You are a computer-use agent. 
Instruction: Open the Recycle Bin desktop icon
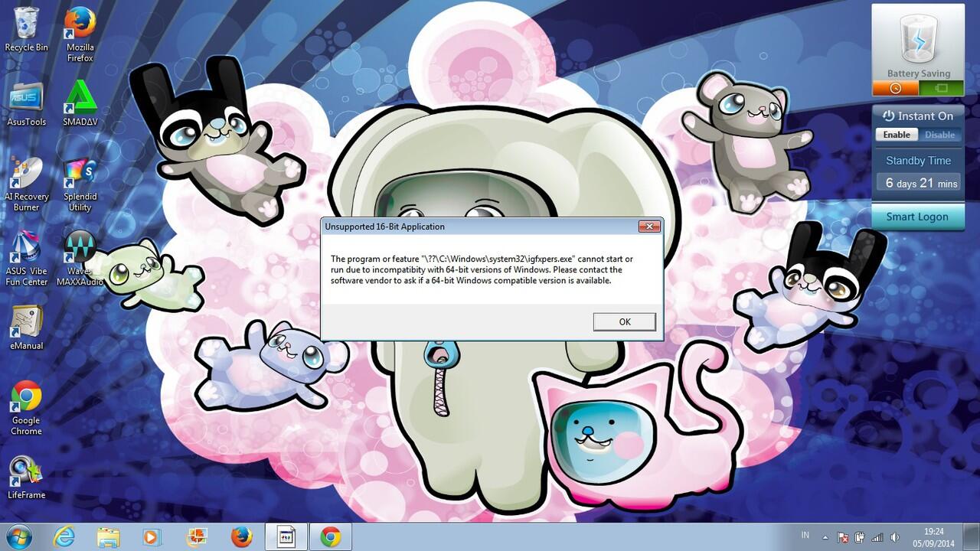tap(26, 29)
